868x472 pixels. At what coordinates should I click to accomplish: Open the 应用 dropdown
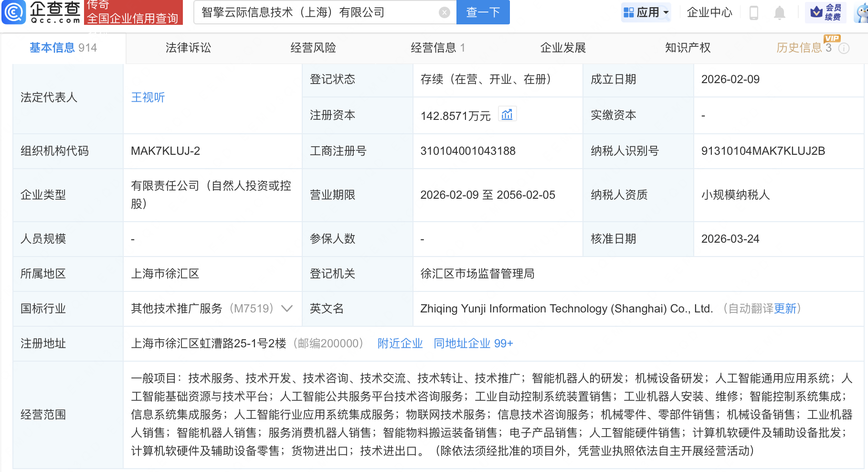tap(648, 13)
